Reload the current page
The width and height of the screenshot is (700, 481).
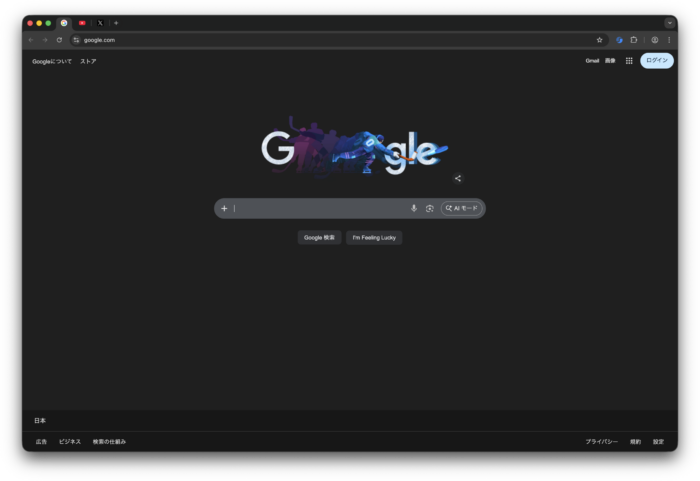[59, 40]
